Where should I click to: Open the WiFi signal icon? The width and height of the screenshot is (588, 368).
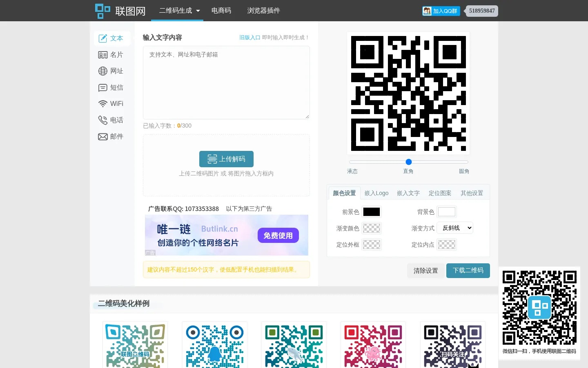click(x=103, y=104)
